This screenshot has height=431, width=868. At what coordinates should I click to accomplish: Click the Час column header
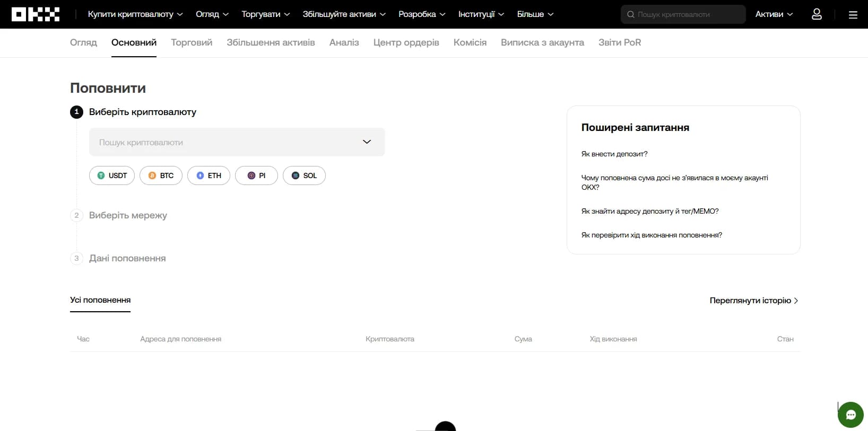tap(83, 339)
